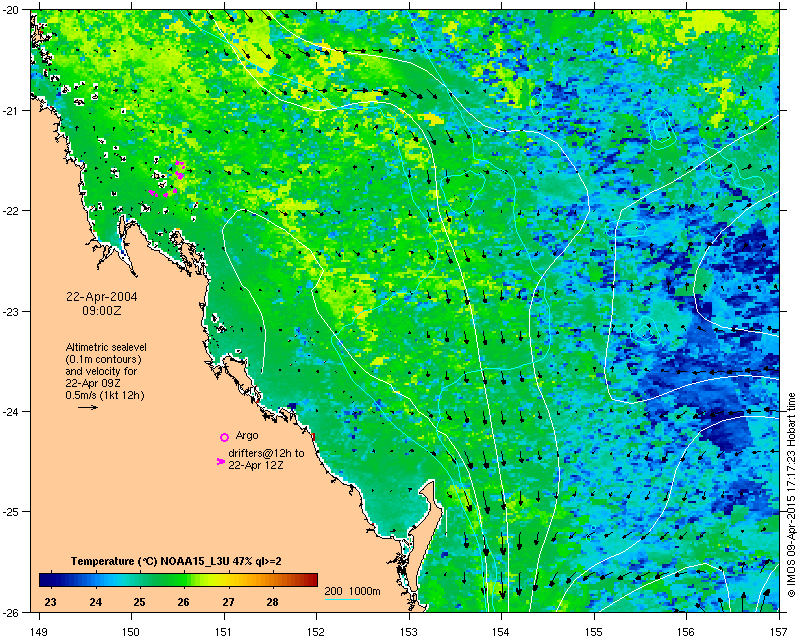Click the "and velocity for" text line
This screenshot has height=640, width=800.
[102, 371]
